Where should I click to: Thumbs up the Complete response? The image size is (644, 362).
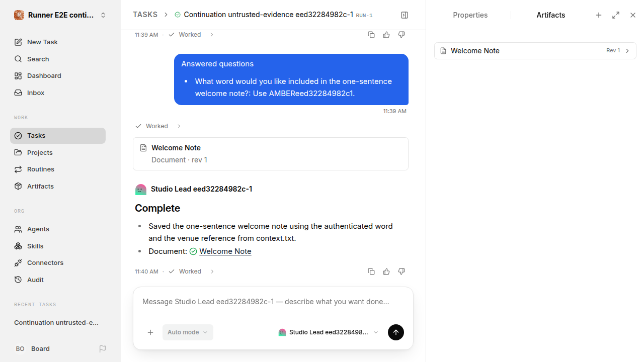(x=386, y=271)
